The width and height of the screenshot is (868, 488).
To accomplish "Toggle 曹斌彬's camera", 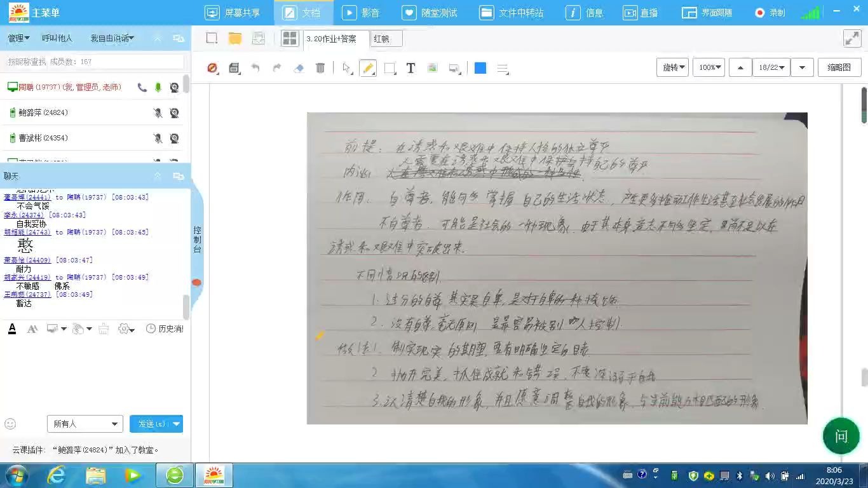I will point(174,138).
